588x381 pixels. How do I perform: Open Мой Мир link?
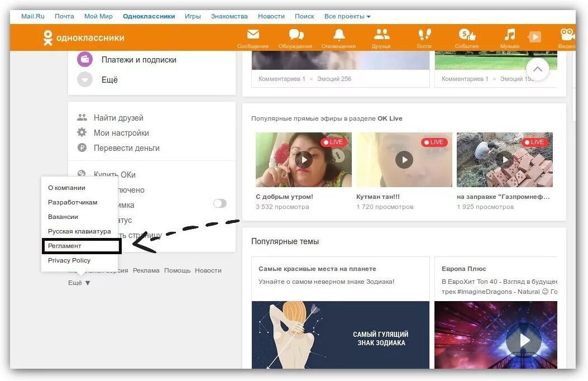pos(98,16)
